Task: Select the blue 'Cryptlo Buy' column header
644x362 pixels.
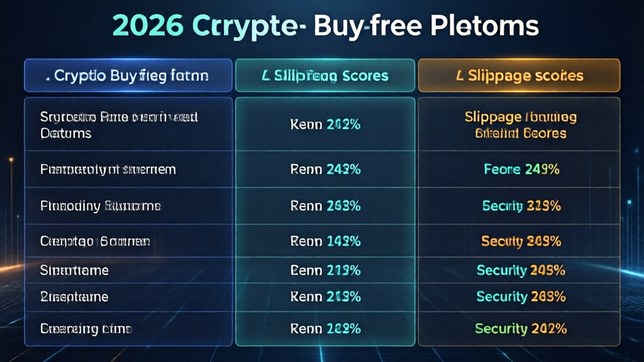Action: pyautogui.click(x=128, y=76)
